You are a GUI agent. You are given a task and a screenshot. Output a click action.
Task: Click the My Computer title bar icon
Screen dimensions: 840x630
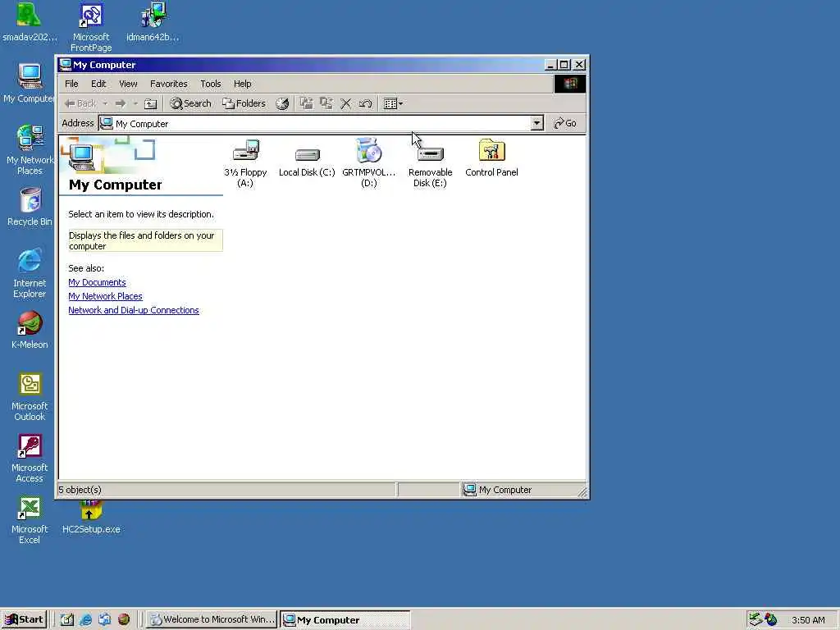coord(66,65)
